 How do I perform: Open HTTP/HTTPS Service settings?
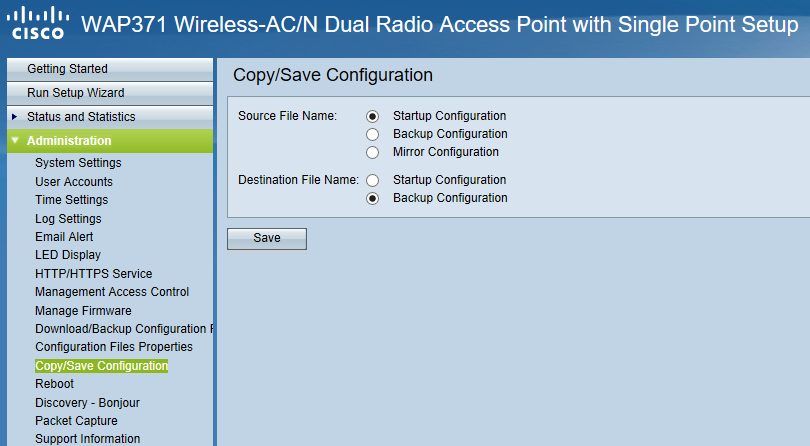point(94,274)
